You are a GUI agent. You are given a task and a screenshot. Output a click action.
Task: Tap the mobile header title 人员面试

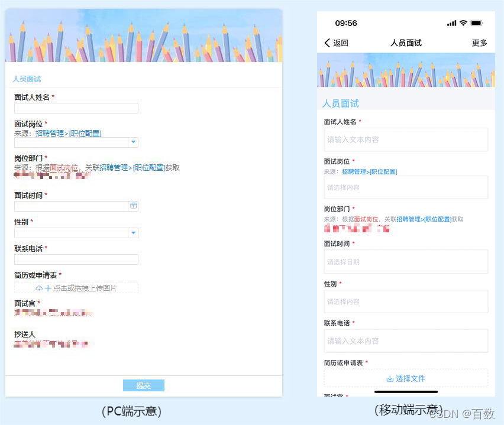[x=406, y=43]
